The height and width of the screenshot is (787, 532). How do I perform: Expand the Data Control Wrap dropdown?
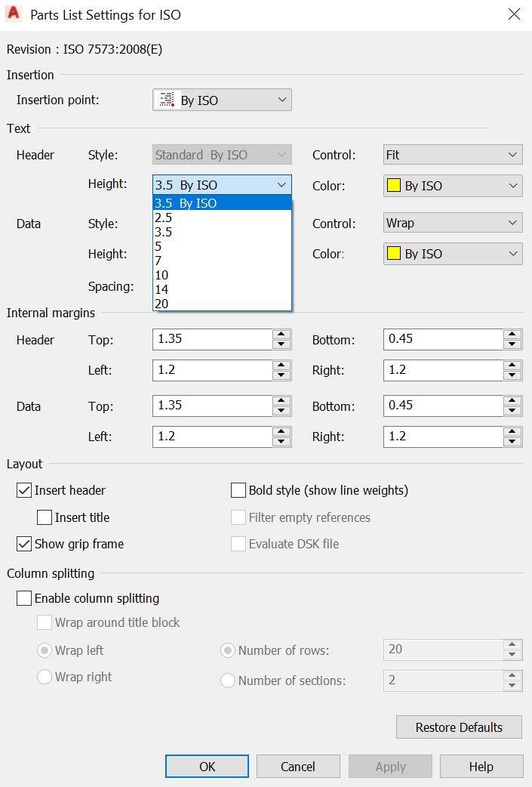(x=453, y=224)
